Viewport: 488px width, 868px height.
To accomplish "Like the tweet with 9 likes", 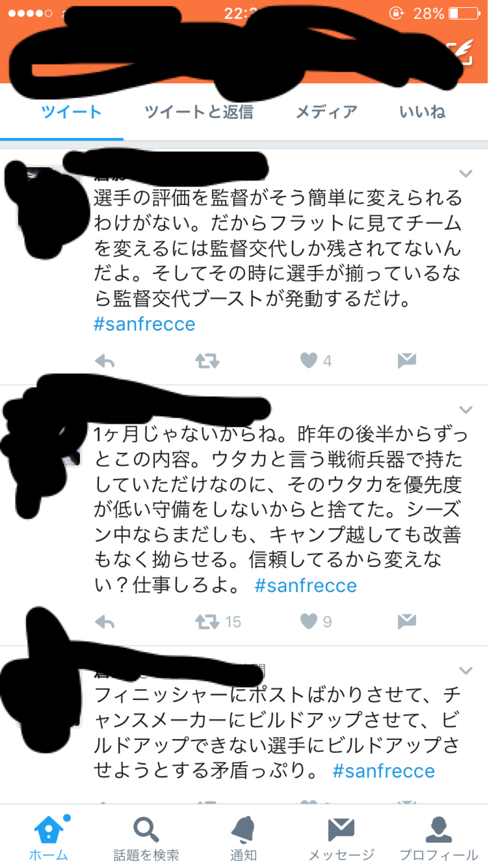I will (309, 622).
